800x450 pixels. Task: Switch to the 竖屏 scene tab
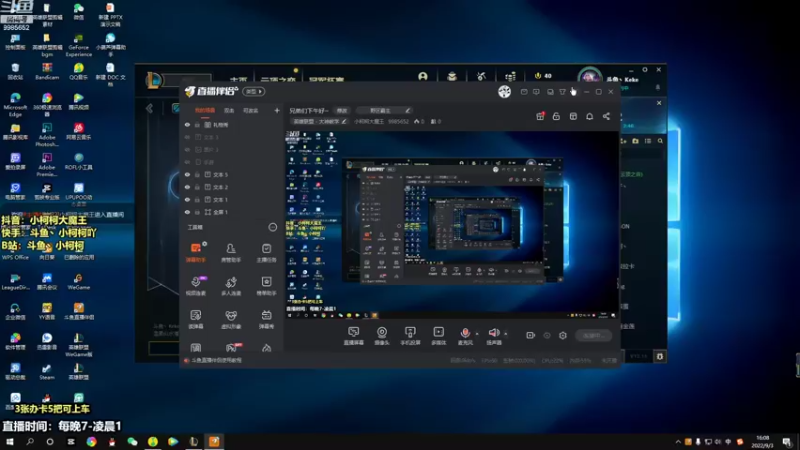point(229,110)
